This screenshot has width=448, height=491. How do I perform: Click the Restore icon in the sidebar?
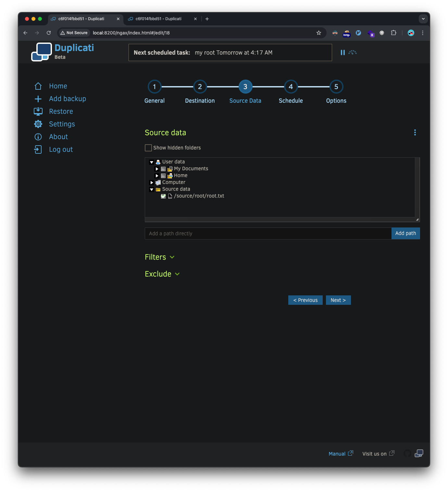[x=38, y=111]
